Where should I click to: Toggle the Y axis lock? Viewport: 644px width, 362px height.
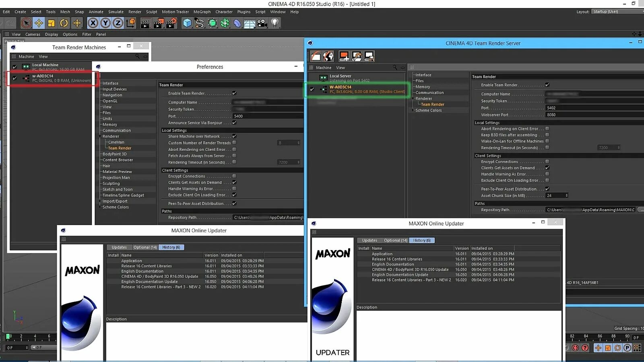tap(105, 23)
